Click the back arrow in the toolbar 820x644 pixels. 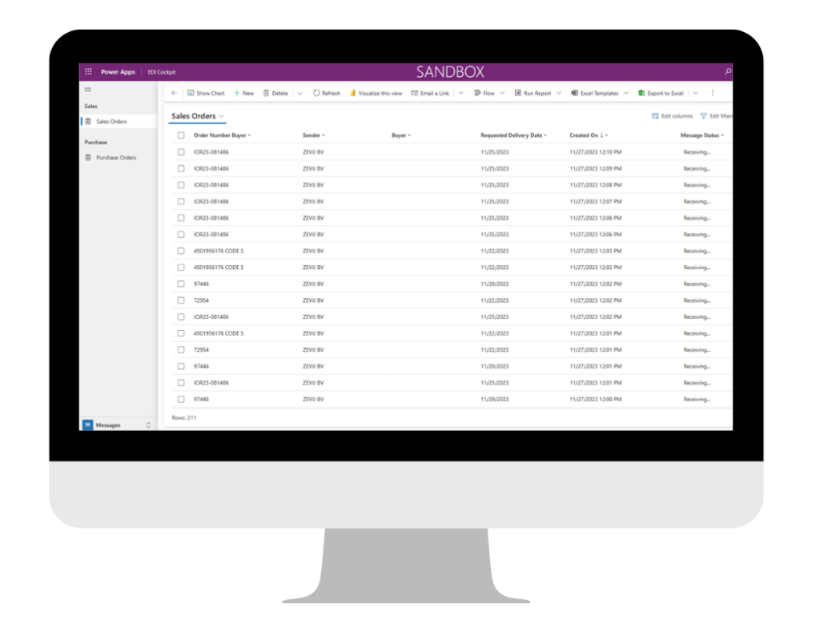tap(175, 93)
